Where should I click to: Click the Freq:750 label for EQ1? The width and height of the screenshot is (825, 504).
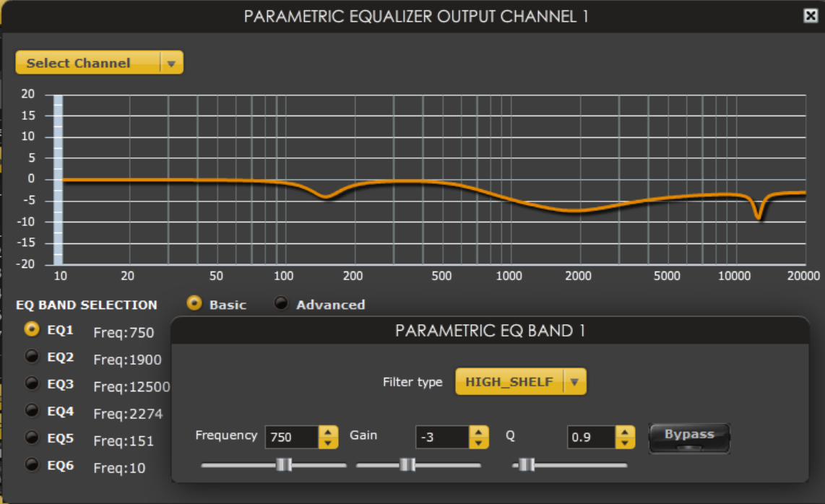click(124, 332)
